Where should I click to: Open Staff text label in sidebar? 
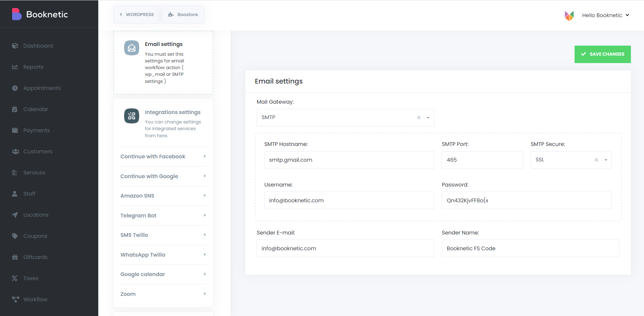pos(29,194)
